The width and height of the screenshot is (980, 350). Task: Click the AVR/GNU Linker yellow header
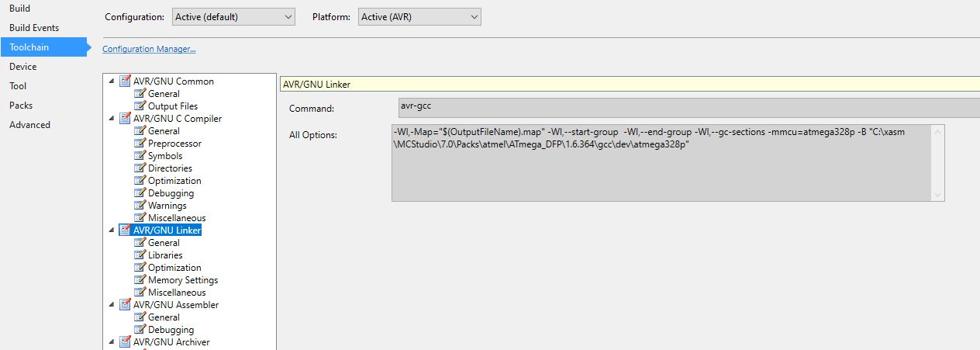tap(629, 85)
